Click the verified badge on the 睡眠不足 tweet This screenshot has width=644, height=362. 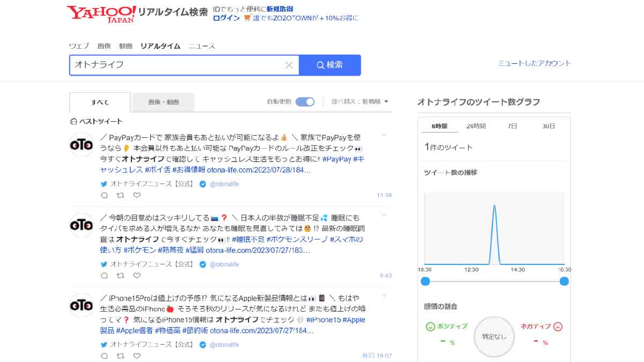(x=203, y=264)
